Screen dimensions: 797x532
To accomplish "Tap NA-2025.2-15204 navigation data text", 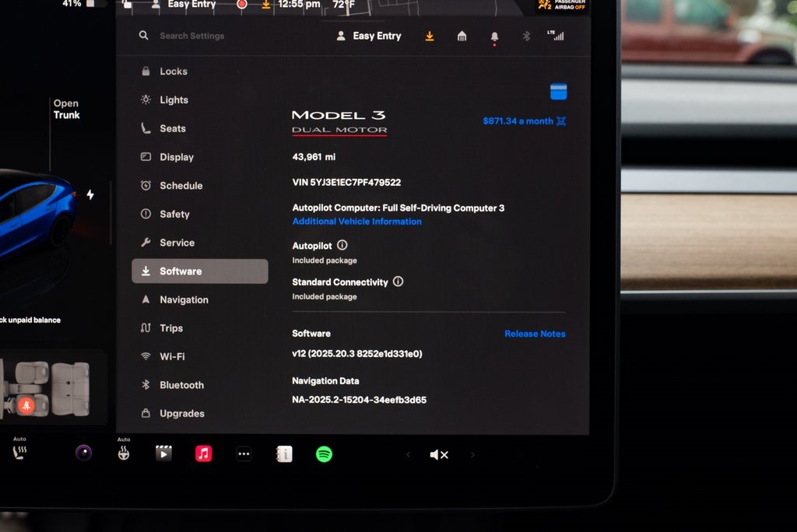I will pos(359,400).
